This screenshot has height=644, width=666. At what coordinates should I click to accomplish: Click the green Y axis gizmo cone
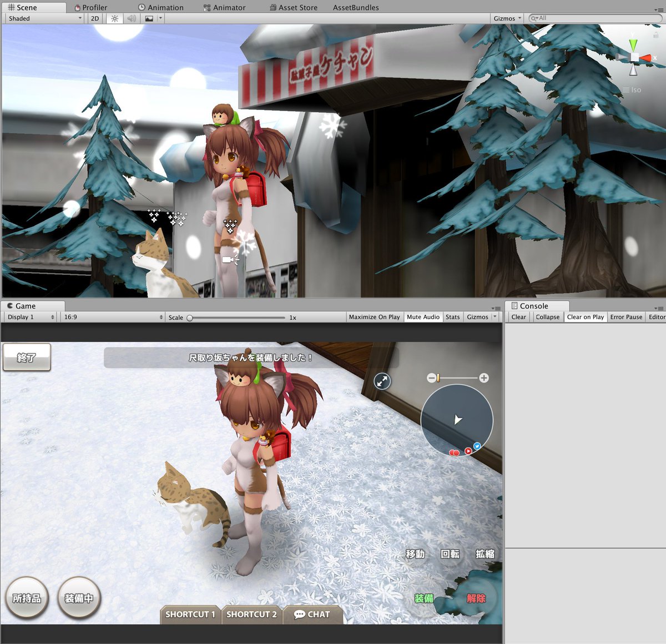[633, 44]
